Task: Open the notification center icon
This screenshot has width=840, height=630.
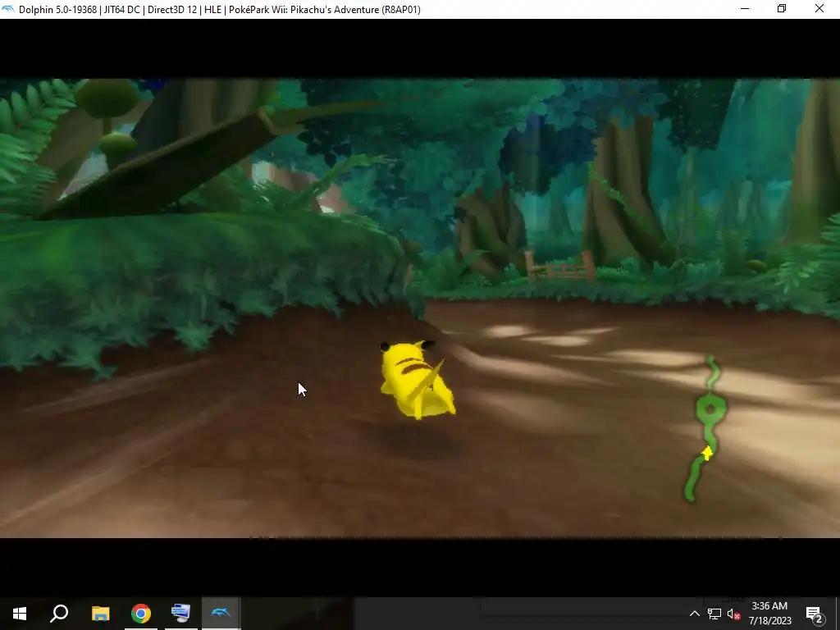Action: (x=815, y=614)
